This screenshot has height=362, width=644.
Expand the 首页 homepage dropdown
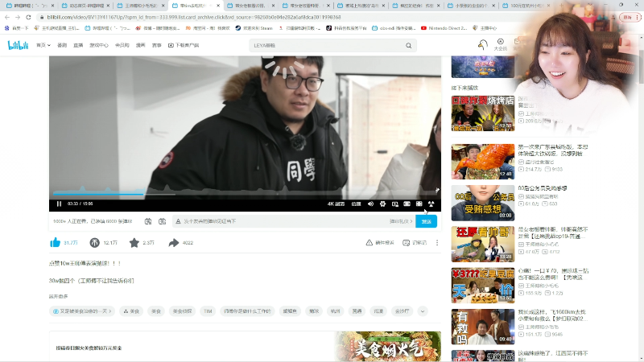pyautogui.click(x=43, y=45)
